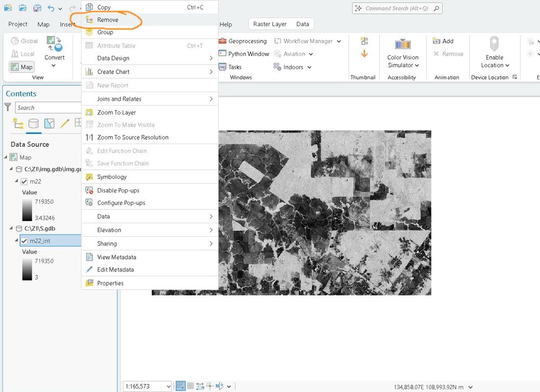
Task: Click the Thumbnail import icon
Action: (x=364, y=41)
